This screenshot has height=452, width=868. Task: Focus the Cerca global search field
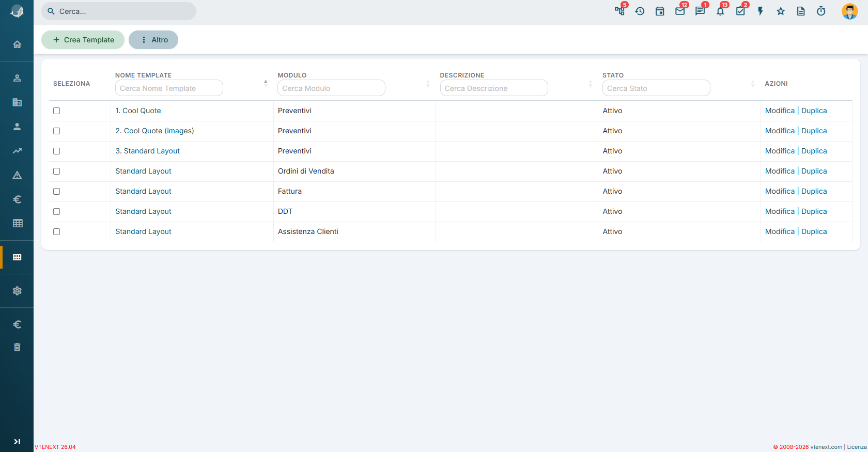pyautogui.click(x=119, y=11)
